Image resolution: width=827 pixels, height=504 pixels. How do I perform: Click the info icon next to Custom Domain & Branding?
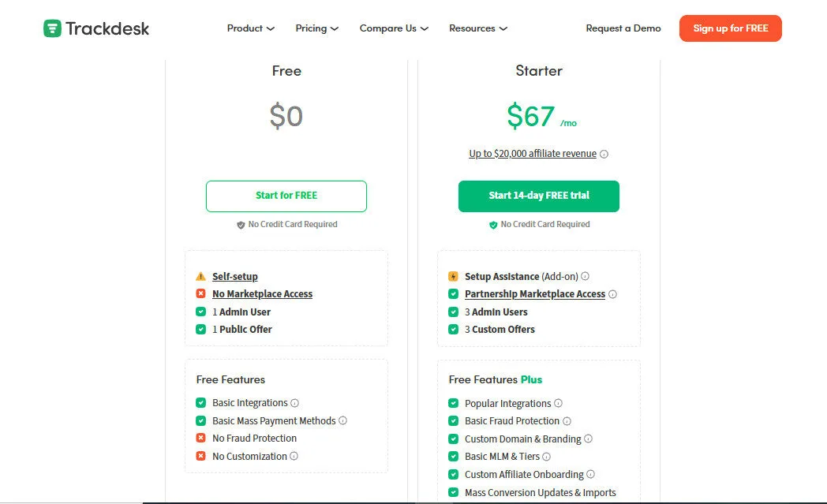588,439
